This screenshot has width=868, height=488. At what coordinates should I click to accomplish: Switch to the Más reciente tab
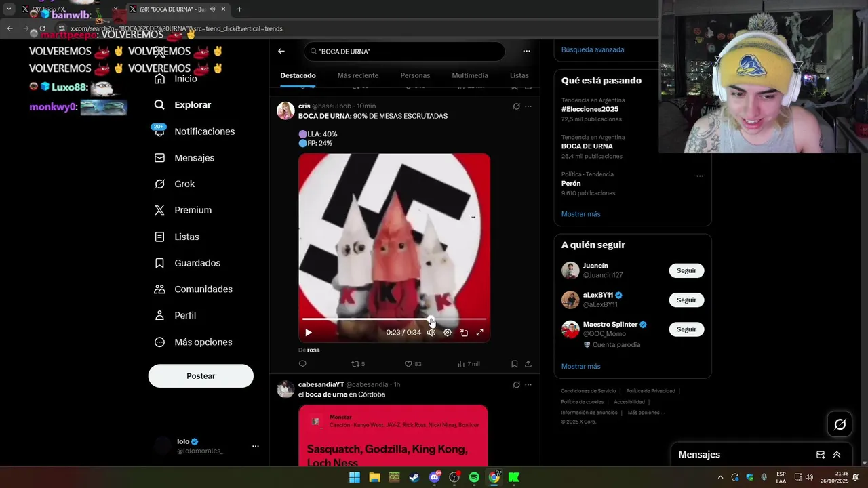coord(358,75)
